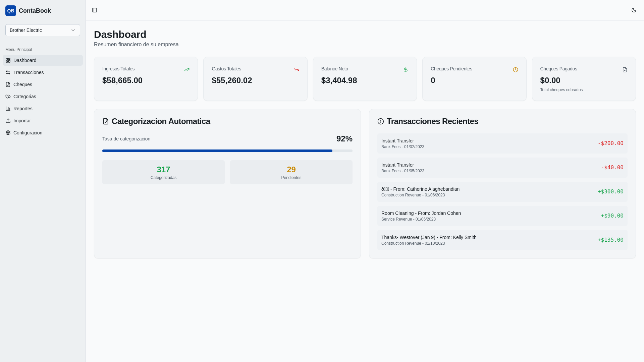Click the 317 Categorizadas box
The image size is (644, 362).
point(163,172)
